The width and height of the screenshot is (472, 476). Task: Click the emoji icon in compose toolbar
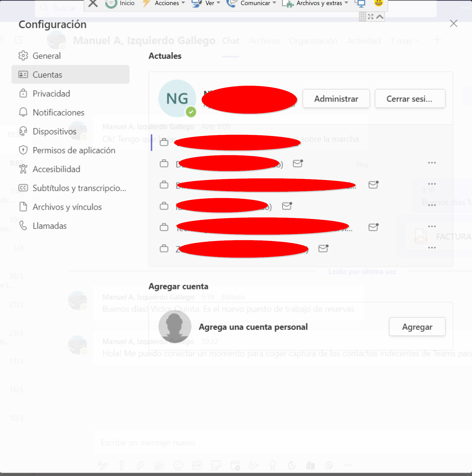(x=178, y=465)
